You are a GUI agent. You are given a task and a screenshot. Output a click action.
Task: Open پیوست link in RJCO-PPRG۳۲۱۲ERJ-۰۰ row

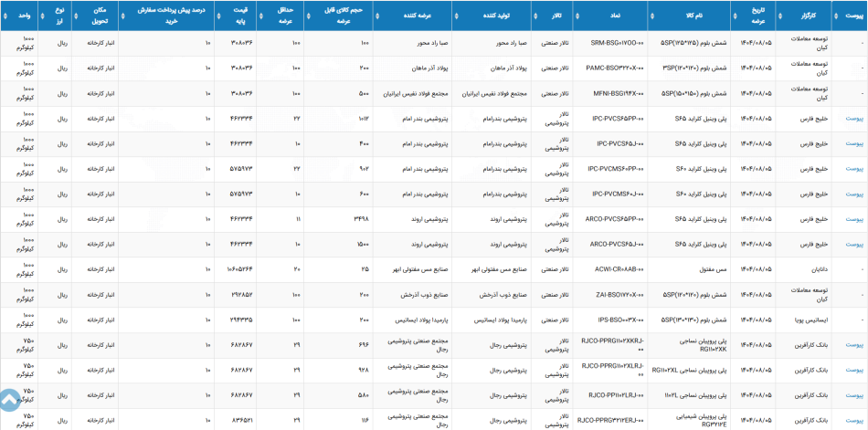click(854, 420)
